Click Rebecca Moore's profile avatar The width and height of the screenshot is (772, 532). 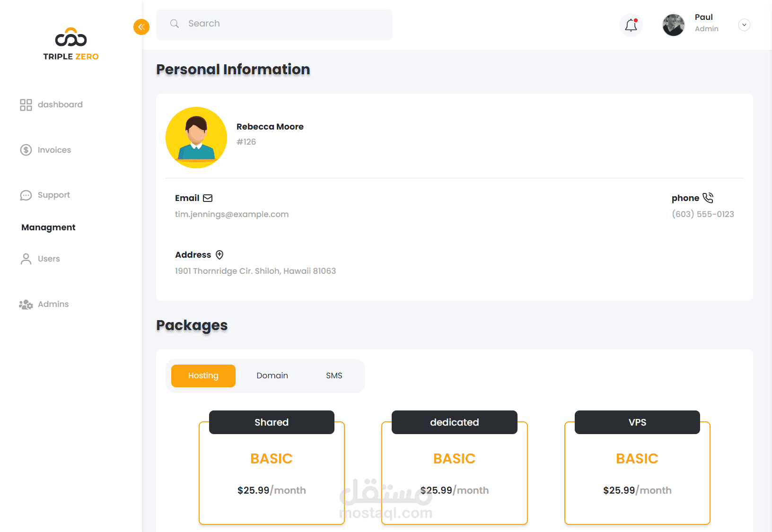[x=196, y=138]
